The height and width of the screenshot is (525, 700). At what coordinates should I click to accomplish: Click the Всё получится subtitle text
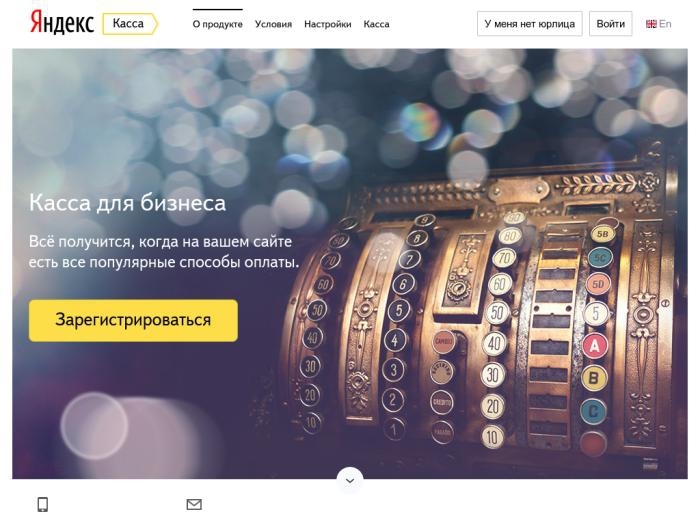(x=164, y=251)
